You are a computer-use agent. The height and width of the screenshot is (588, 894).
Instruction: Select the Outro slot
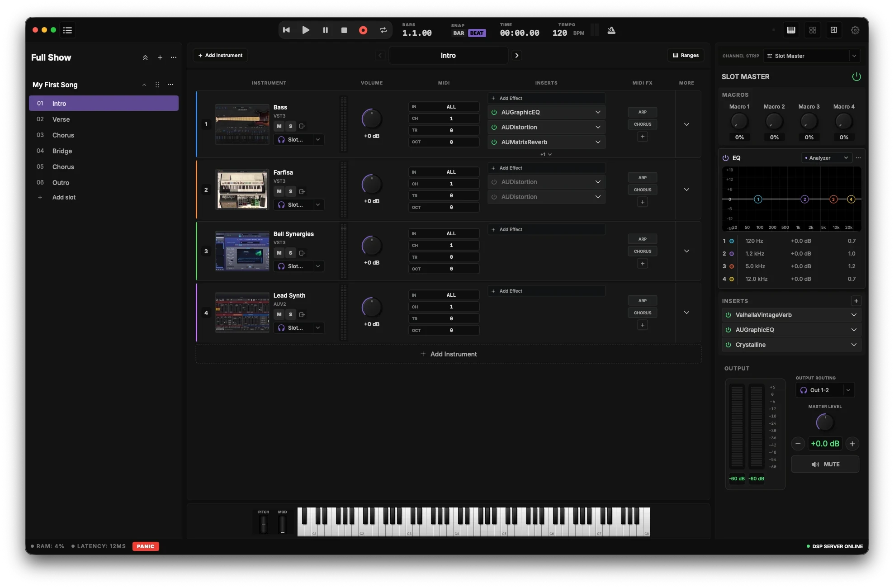click(104, 183)
